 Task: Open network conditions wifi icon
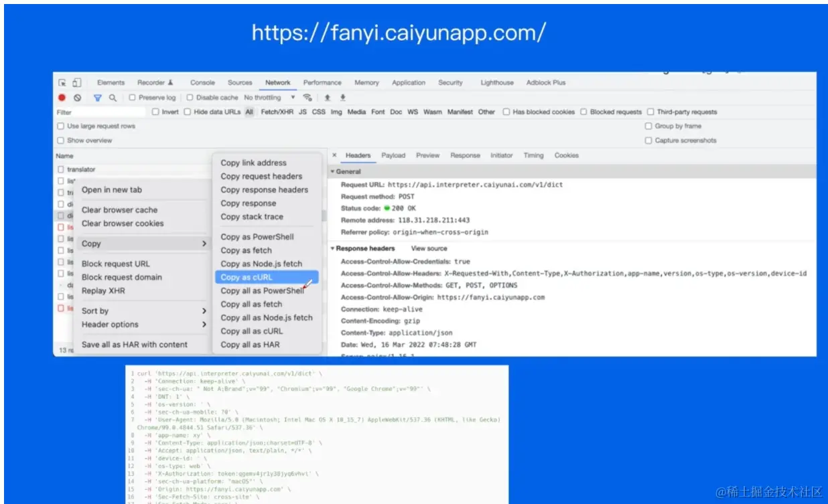307,98
